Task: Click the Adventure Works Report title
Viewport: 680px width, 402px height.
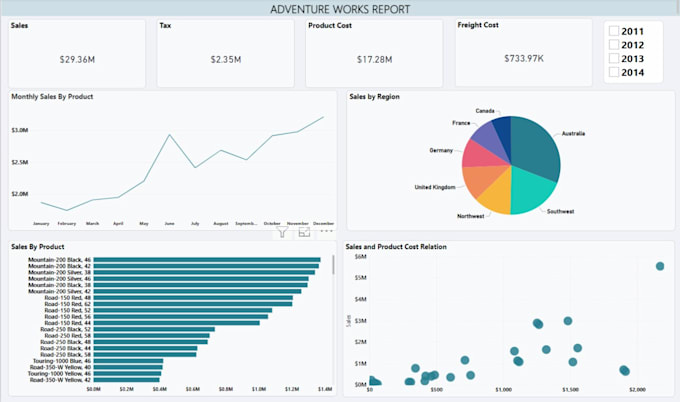Action: [x=340, y=9]
